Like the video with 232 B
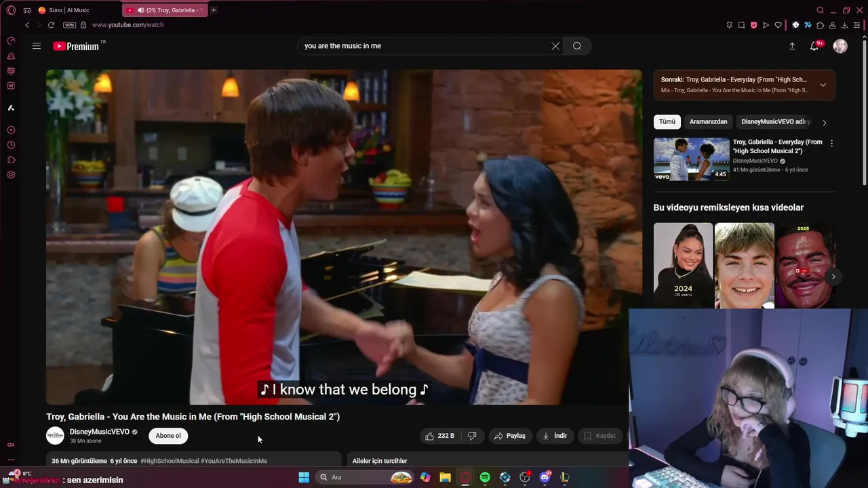This screenshot has width=868, height=488. [439, 436]
